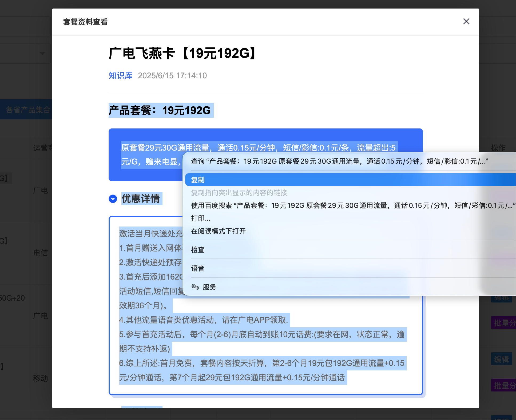The image size is (516, 420).
Task: Select 查询 selected text menu entry
Action: pos(350,161)
